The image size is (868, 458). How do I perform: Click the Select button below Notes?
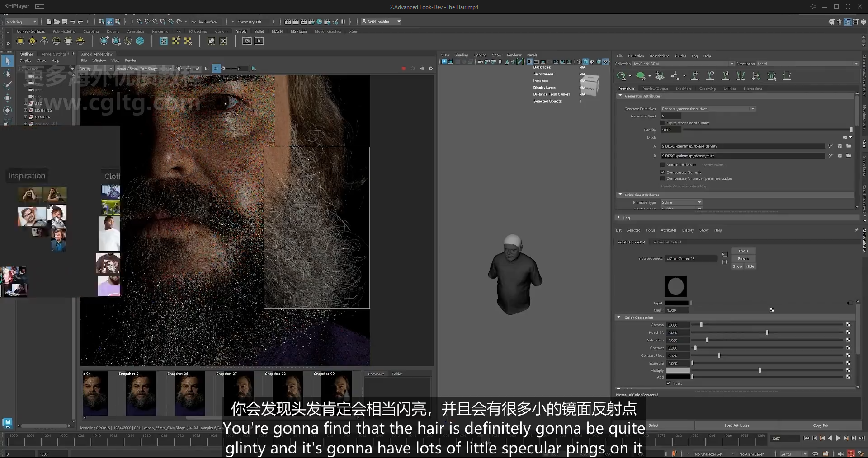(653, 425)
